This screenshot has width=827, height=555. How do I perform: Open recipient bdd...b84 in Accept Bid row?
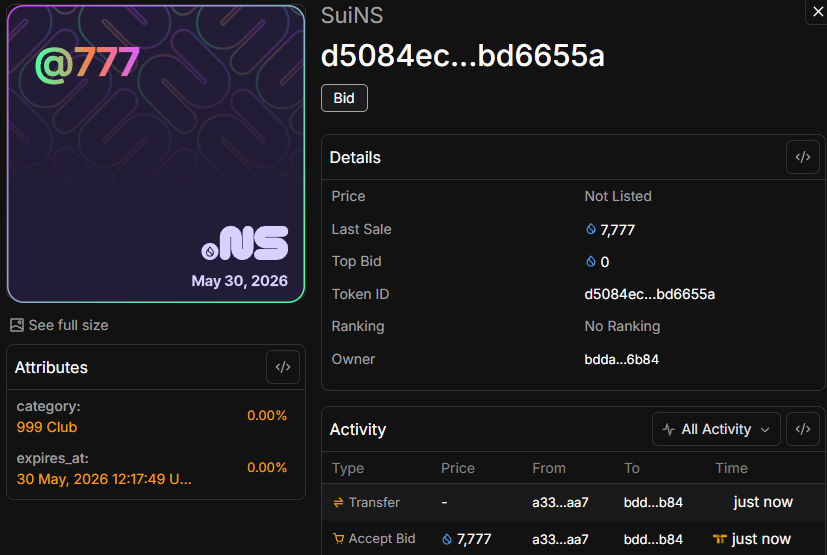click(x=653, y=539)
